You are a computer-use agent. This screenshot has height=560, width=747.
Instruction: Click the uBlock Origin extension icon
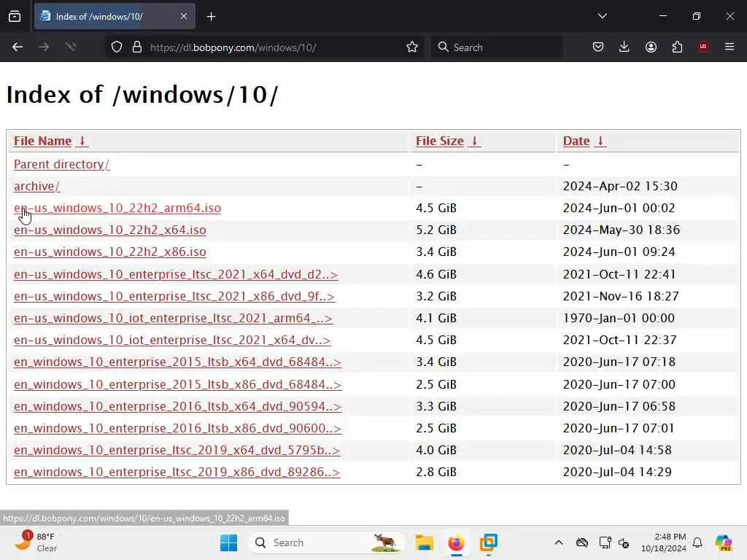point(703,47)
